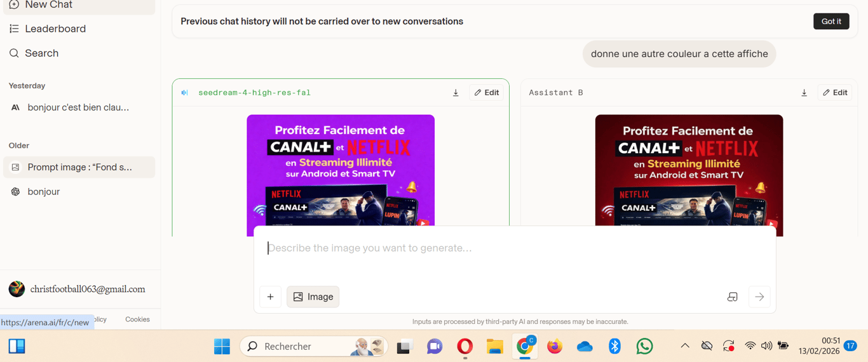Edit the seedream-4-high-res-fal image
Viewport: 868px width, 362px height.
coord(487,93)
